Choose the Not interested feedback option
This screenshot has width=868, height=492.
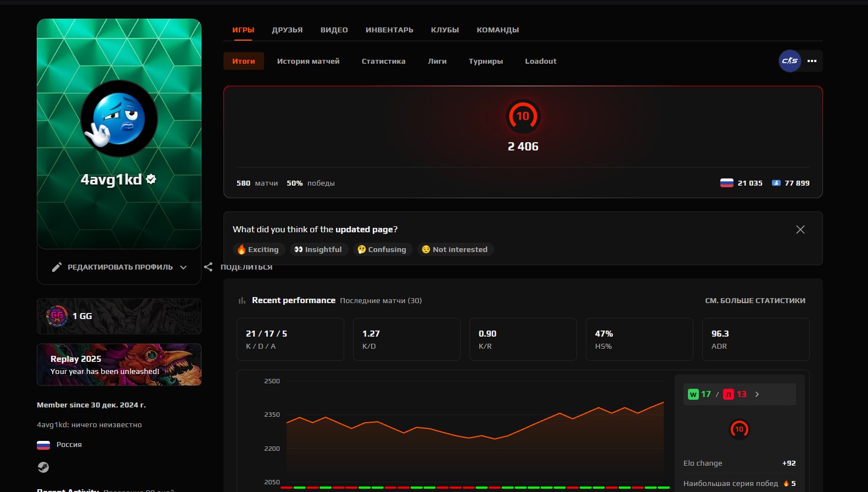[x=455, y=249]
